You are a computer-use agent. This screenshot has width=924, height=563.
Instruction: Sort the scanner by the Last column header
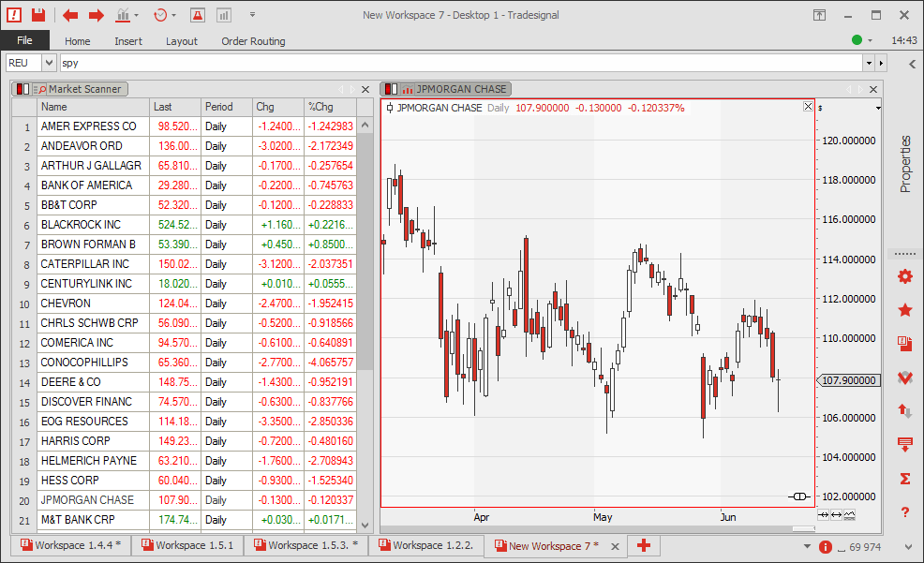(175, 107)
